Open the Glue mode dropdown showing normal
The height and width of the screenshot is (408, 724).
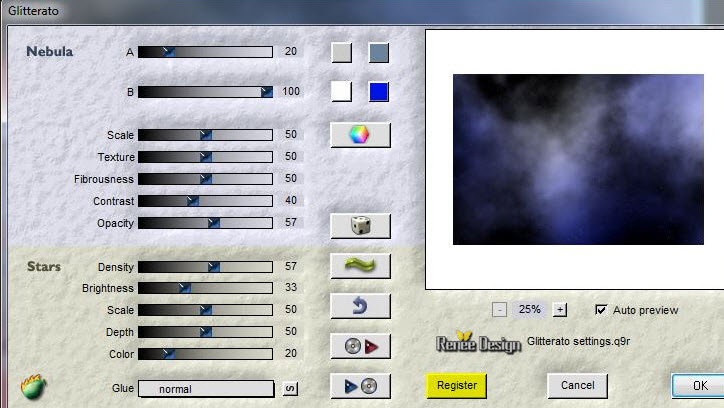click(x=206, y=389)
